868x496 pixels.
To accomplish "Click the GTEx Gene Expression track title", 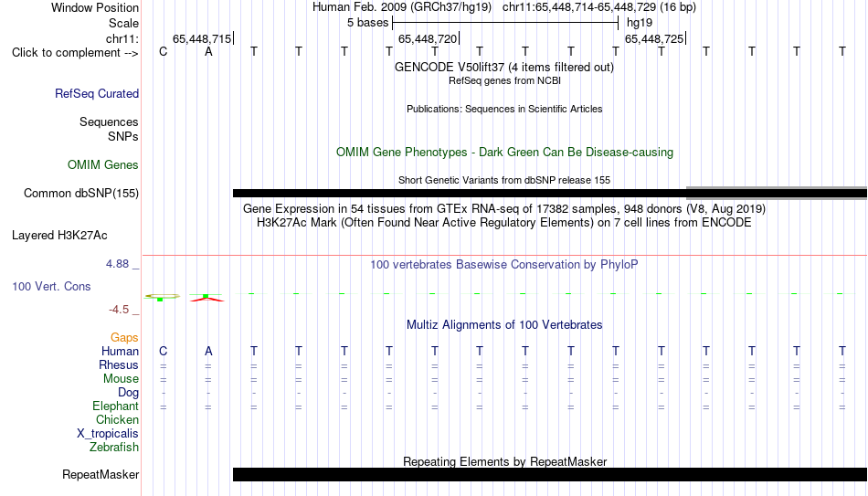I will 504,208.
